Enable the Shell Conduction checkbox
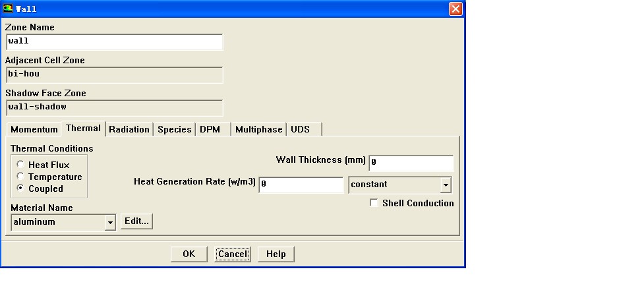The image size is (644, 288). (374, 203)
